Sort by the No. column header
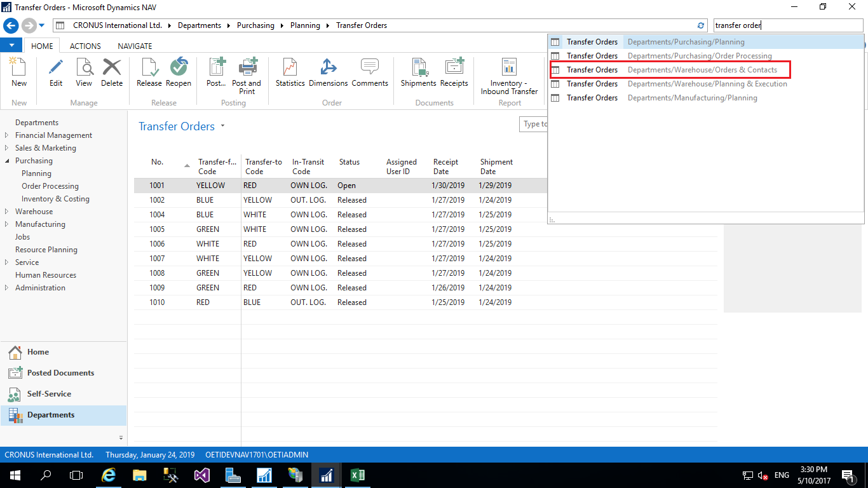The image size is (868, 488). coord(157,162)
